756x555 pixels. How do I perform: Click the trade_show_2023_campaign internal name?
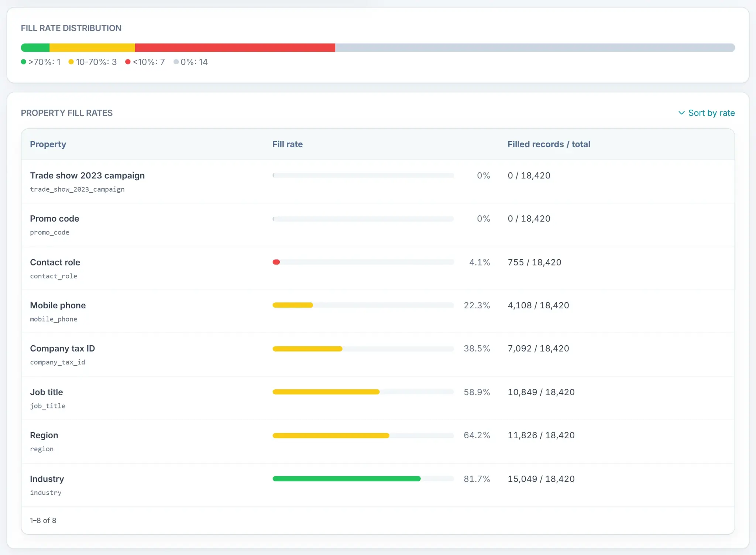tap(77, 189)
